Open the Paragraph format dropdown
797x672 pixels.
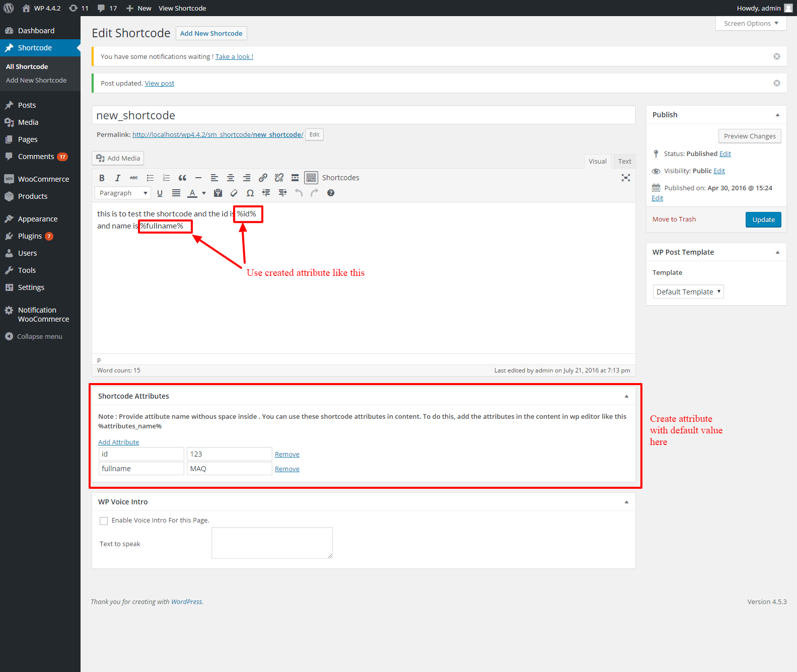tap(122, 193)
